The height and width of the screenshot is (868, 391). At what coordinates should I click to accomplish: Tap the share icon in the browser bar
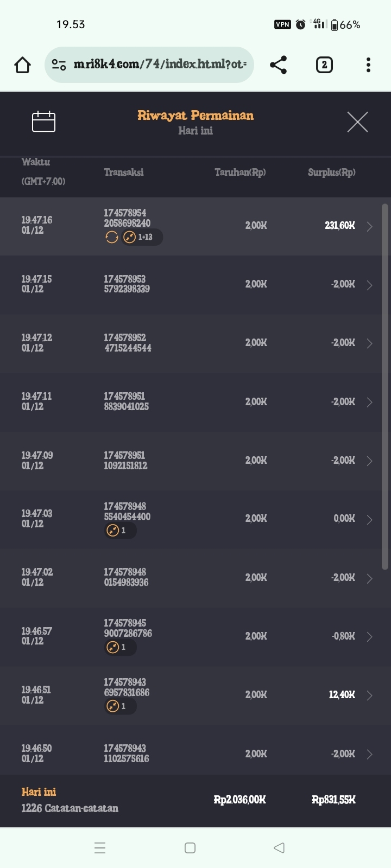[278, 65]
